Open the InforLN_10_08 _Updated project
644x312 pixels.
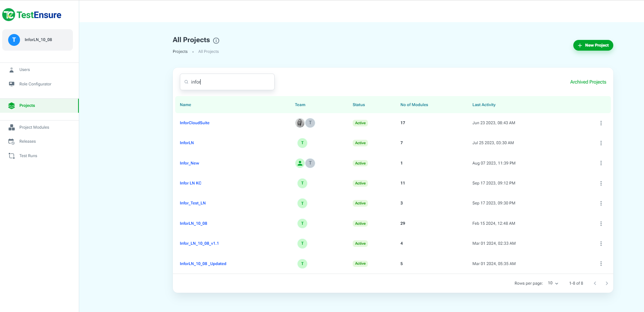[203, 264]
